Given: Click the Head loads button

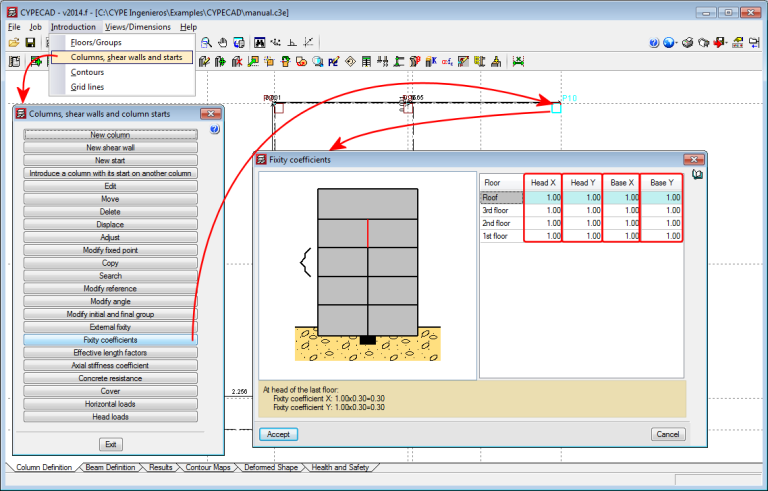Looking at the screenshot, I should (x=110, y=417).
